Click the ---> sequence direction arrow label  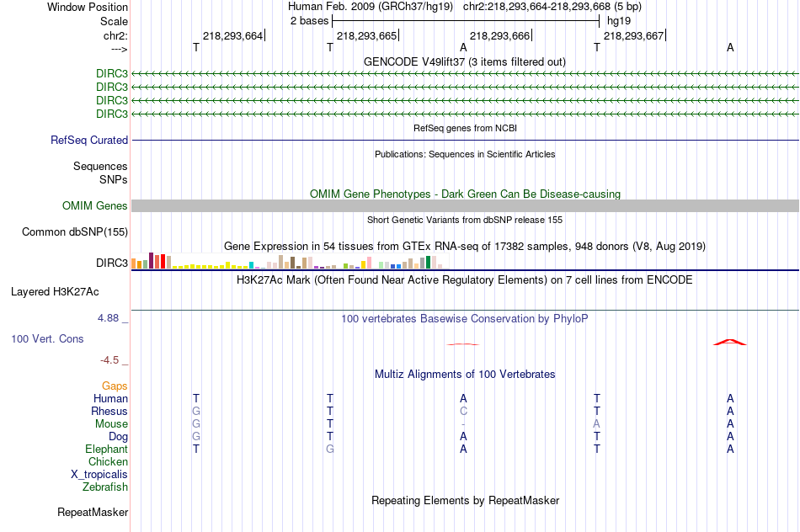(x=119, y=50)
